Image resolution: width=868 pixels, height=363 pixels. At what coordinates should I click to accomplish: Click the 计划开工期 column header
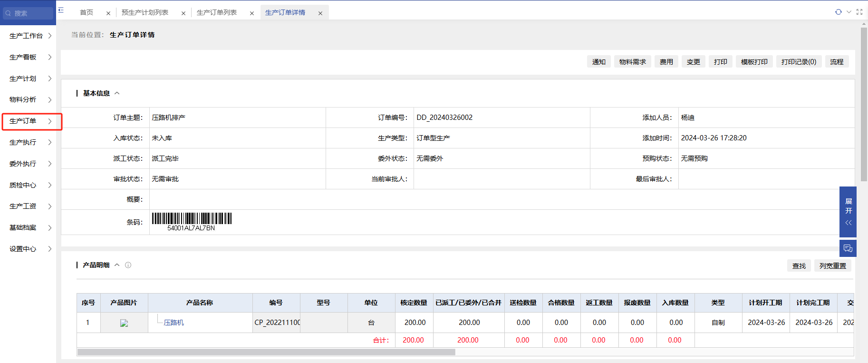(766, 303)
